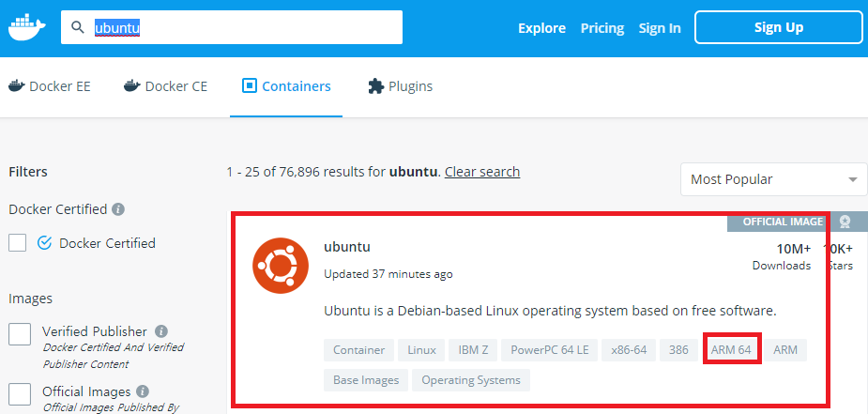
Task: Click the Container tag
Action: [358, 350]
